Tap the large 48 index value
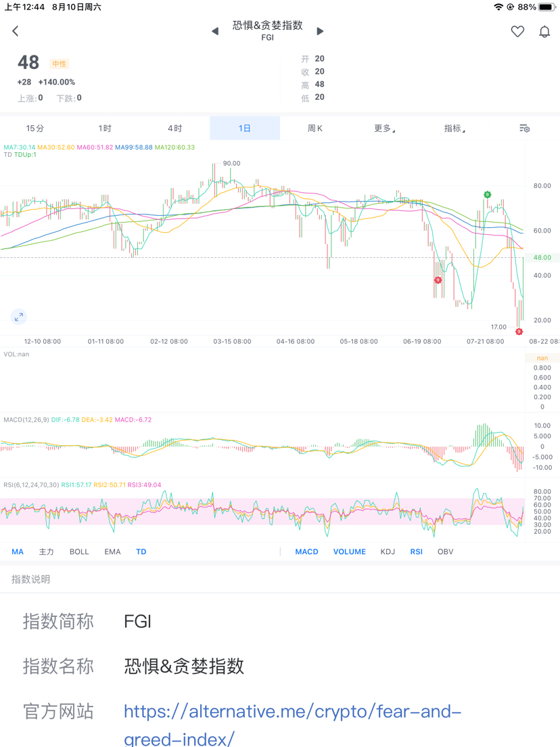Screen dimensions: 560x747 pos(28,62)
